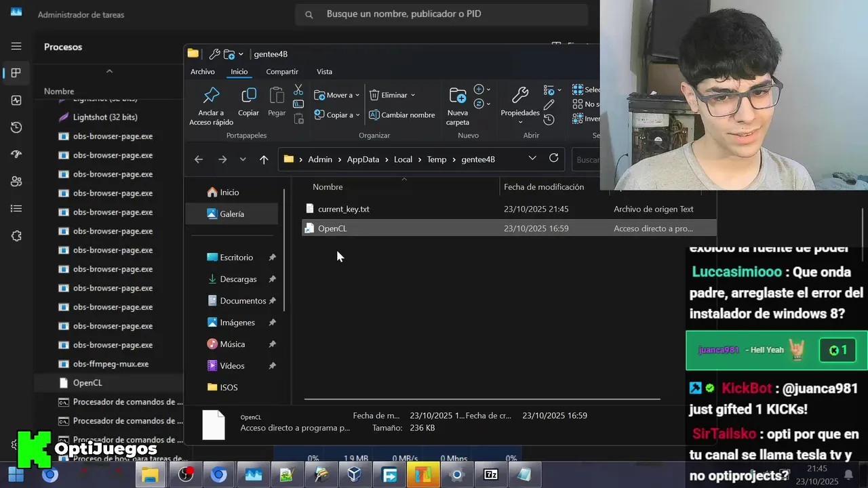Sort by Fecha de modificación column header
The height and width of the screenshot is (488, 868).
[544, 186]
